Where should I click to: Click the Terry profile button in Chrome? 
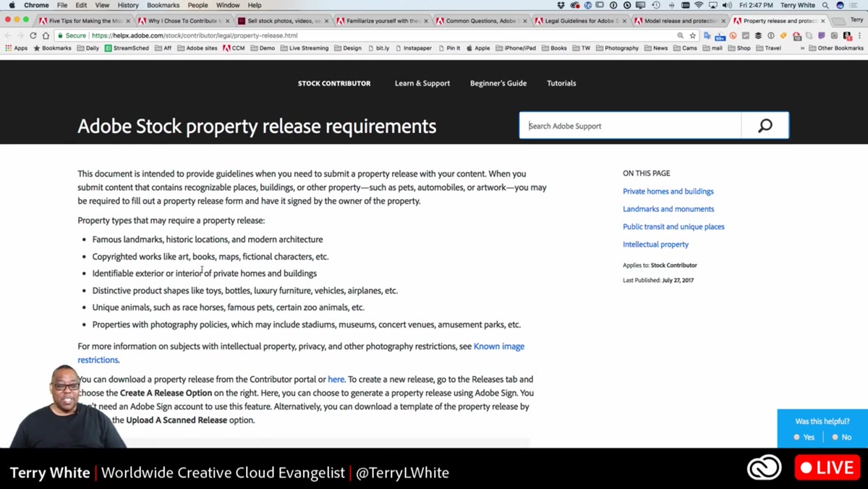[856, 20]
